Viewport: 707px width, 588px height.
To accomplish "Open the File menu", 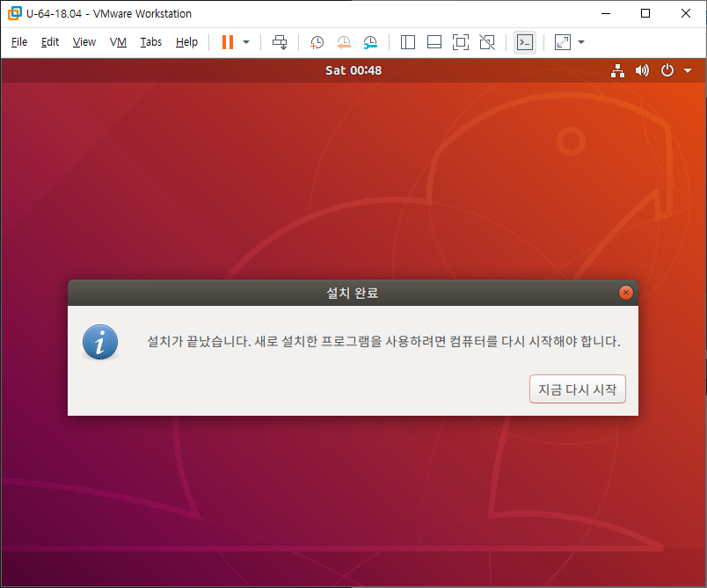I will [19, 42].
